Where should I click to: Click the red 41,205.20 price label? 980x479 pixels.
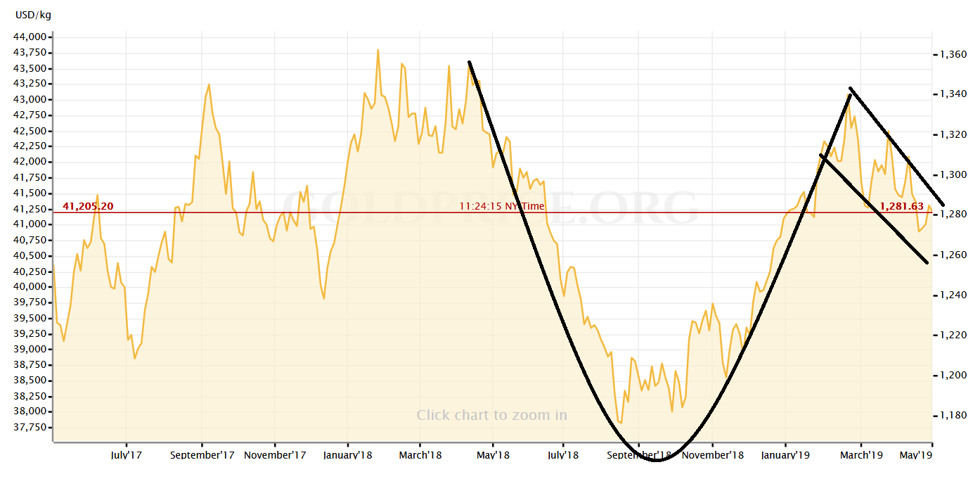click(88, 206)
